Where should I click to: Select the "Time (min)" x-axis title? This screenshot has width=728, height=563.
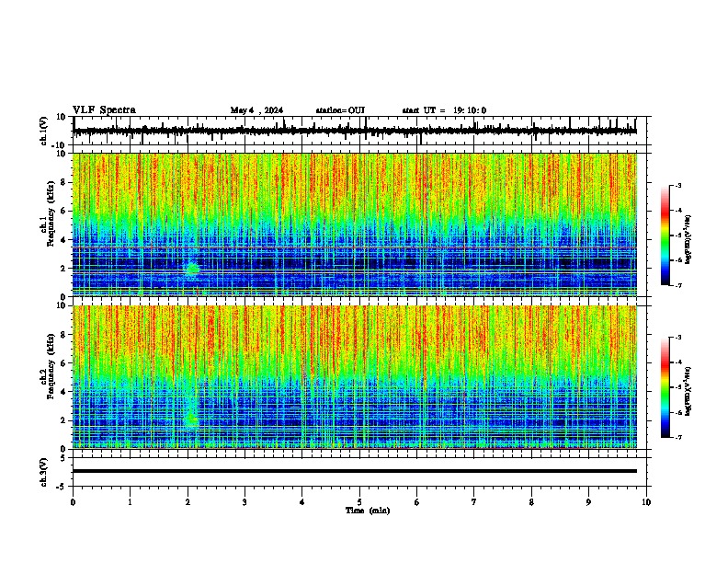pos(368,511)
